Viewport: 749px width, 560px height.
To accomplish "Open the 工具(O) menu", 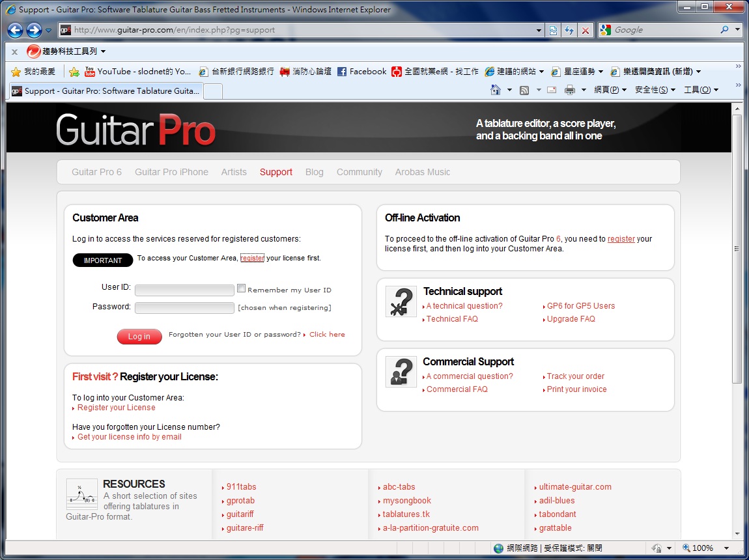I will click(700, 90).
